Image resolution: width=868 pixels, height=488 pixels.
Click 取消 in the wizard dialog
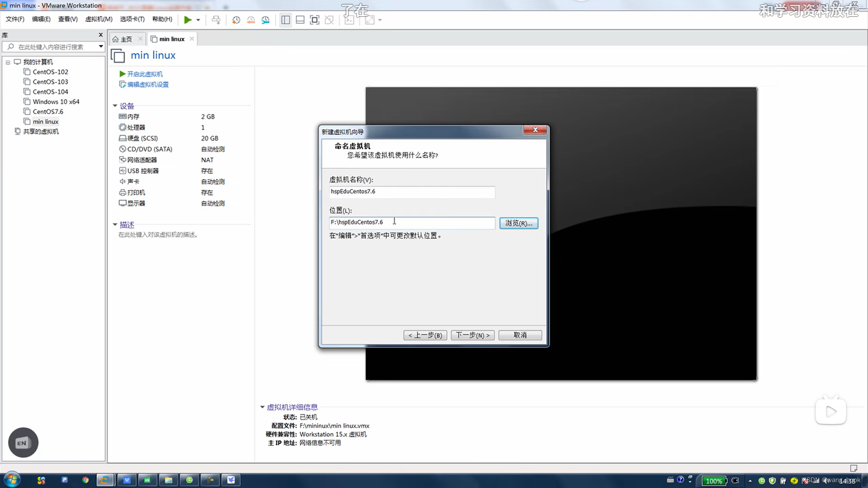click(x=520, y=335)
